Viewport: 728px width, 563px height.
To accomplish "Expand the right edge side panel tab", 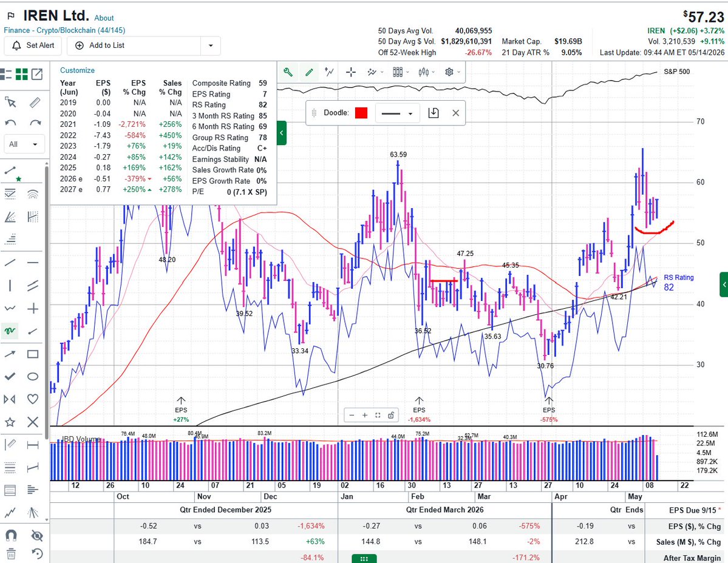I will (724, 284).
